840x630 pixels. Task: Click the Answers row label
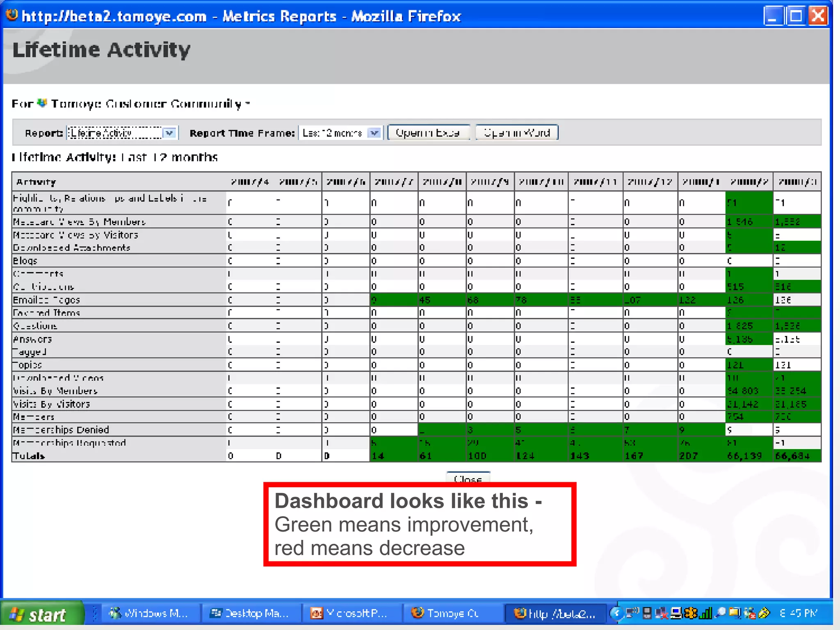point(32,339)
